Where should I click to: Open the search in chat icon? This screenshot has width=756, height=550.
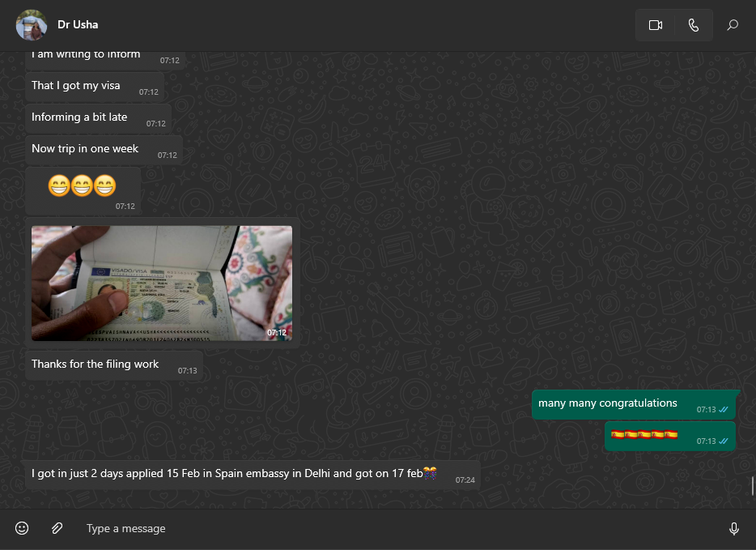[733, 25]
